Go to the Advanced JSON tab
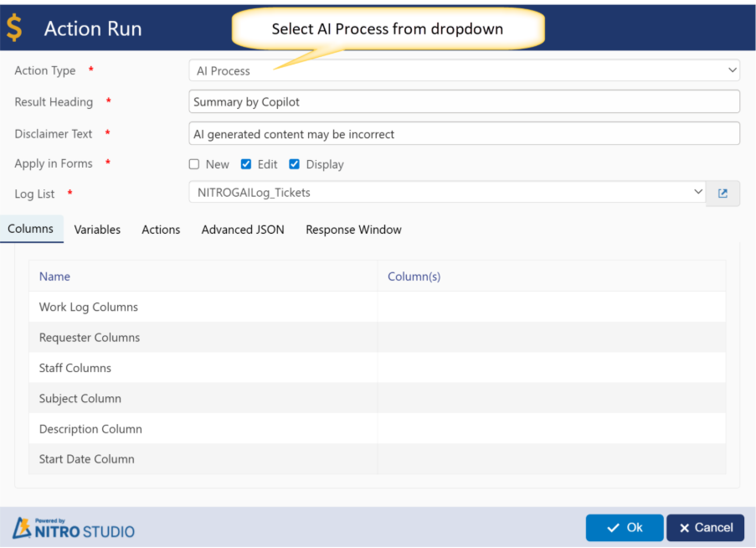This screenshot has height=548, width=756. [243, 230]
